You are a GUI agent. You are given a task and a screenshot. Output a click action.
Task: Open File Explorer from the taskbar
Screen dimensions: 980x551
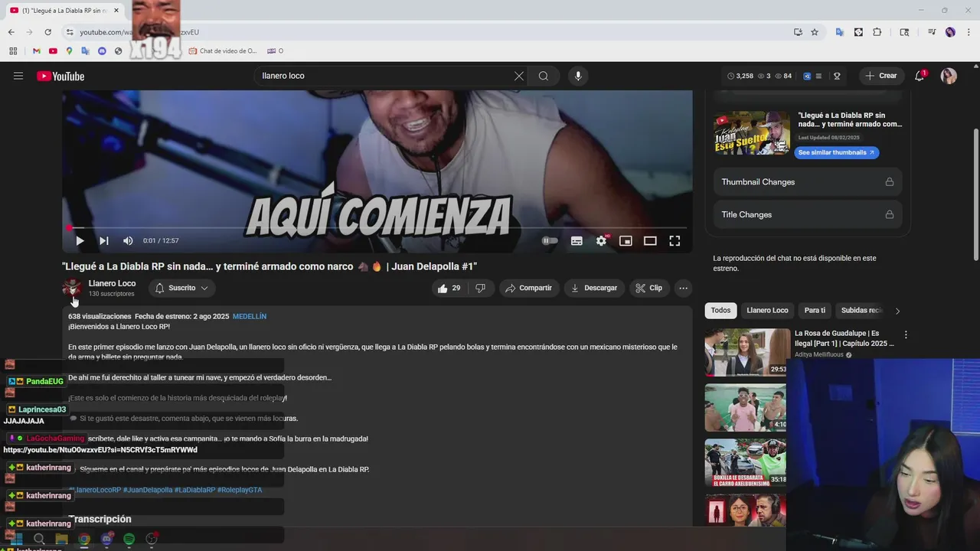coord(61,539)
